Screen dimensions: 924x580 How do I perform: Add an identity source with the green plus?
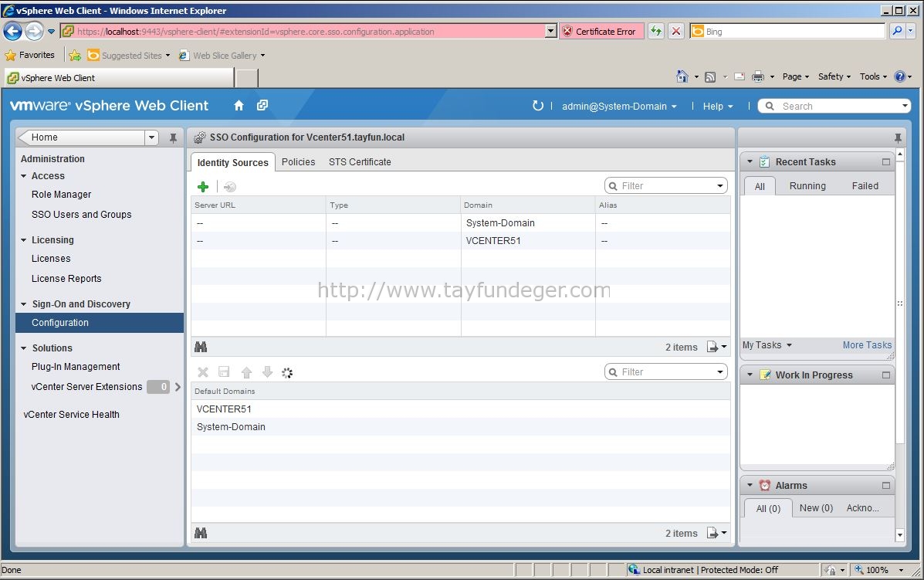(x=203, y=187)
